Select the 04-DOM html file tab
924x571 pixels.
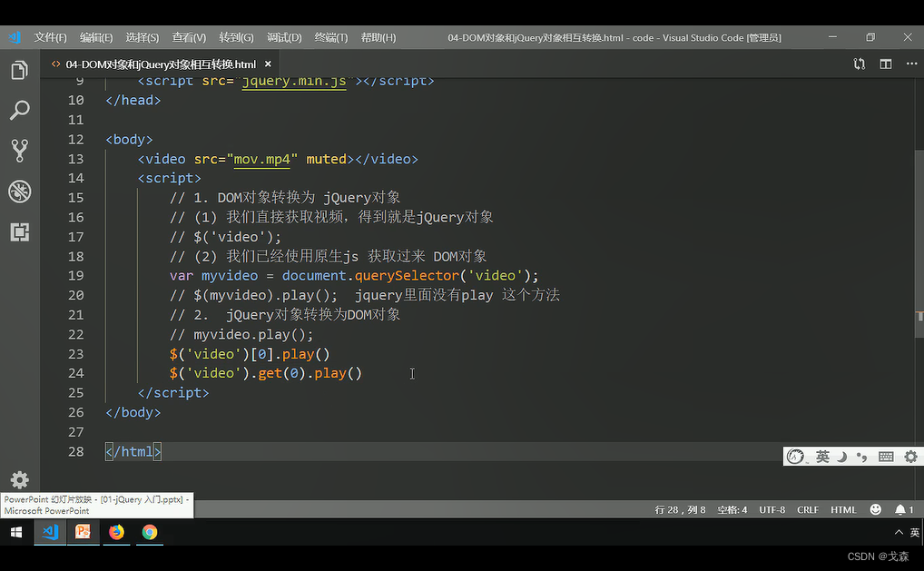(161, 64)
